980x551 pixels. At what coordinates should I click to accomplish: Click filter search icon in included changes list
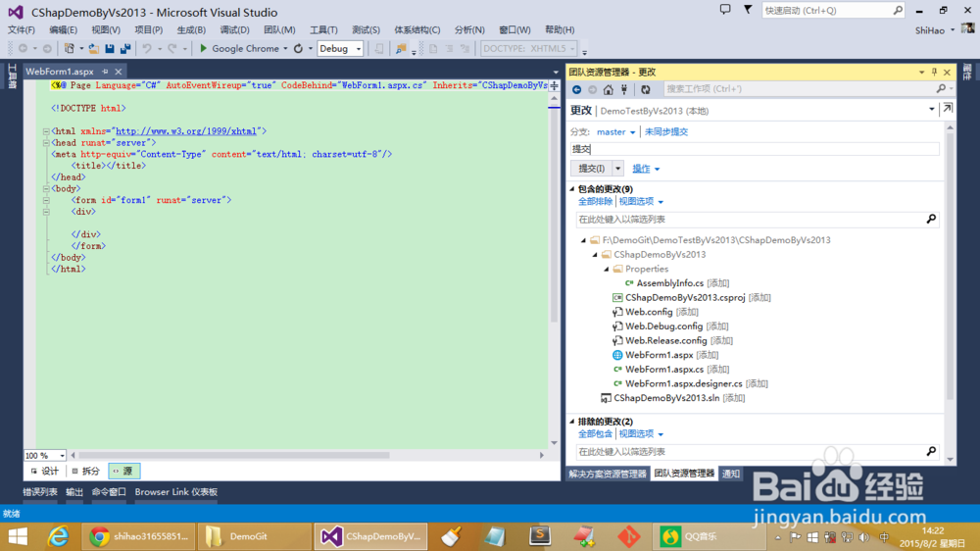tap(931, 219)
